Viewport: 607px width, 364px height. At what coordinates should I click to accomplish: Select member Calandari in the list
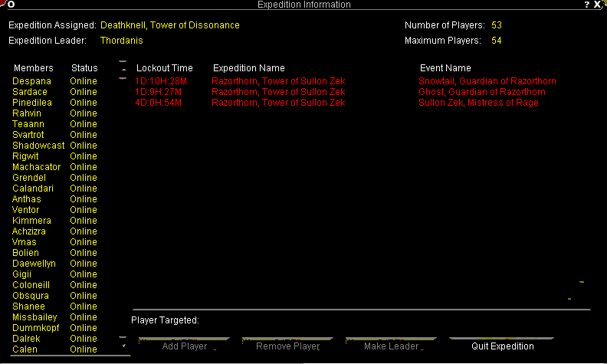tap(33, 189)
